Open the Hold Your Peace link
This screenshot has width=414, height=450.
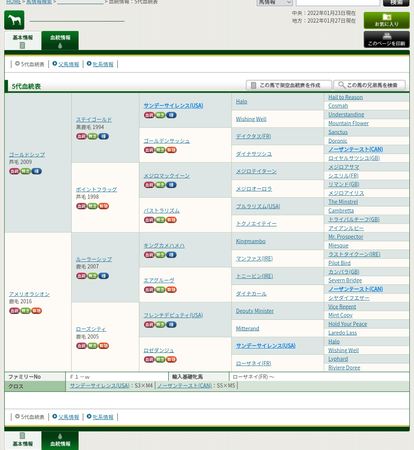[x=347, y=324]
